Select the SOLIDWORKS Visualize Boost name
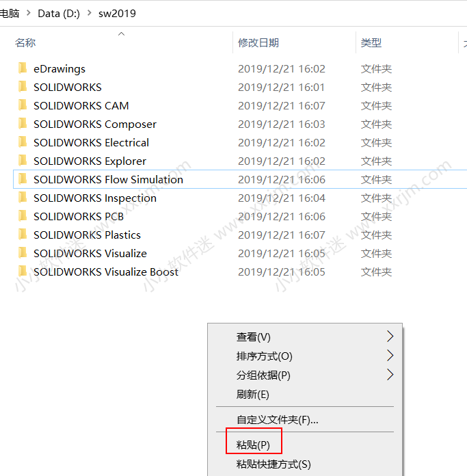467x476 pixels. [106, 272]
